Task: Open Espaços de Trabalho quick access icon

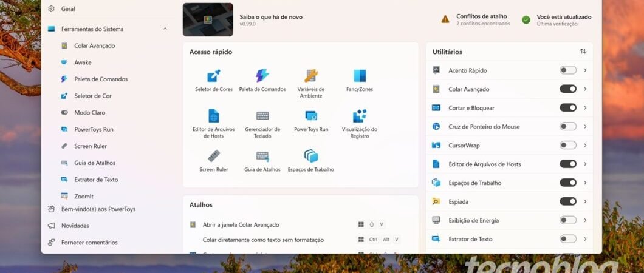Action: pos(311,156)
